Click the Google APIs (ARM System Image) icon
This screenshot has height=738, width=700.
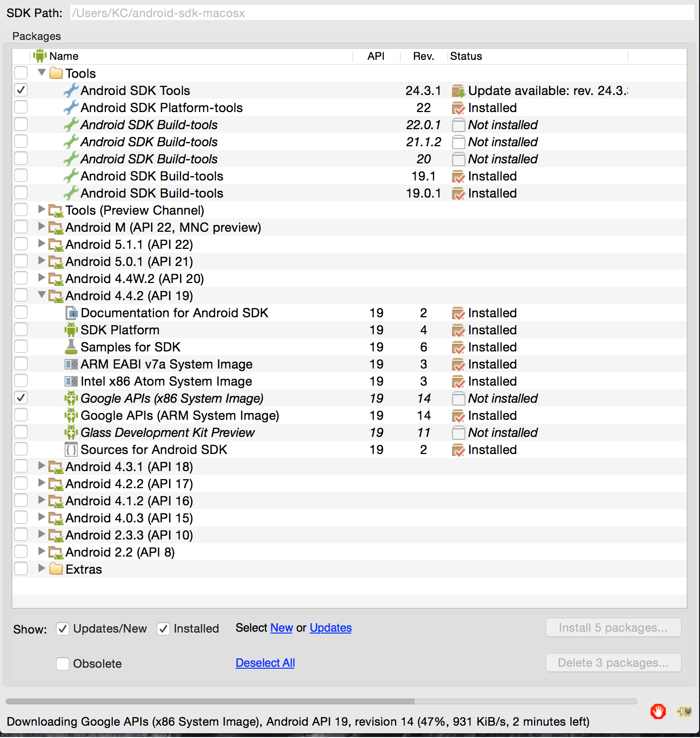pos(71,416)
